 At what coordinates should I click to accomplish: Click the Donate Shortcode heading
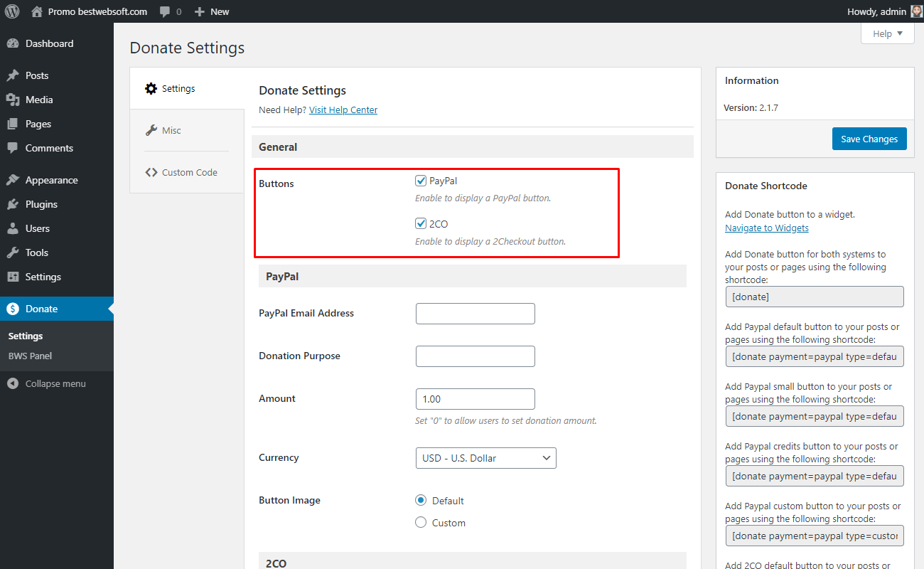[766, 186]
